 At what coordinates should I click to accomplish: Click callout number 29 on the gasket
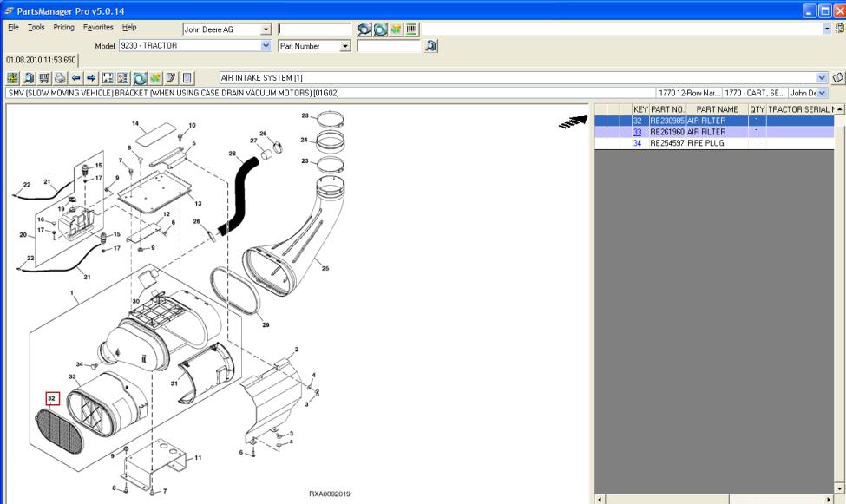click(x=266, y=324)
